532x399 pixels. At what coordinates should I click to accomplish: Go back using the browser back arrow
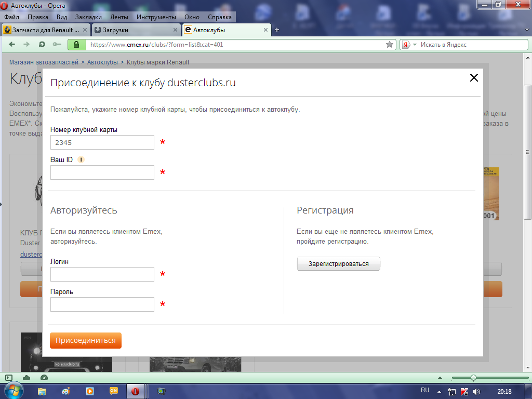tap(12, 45)
